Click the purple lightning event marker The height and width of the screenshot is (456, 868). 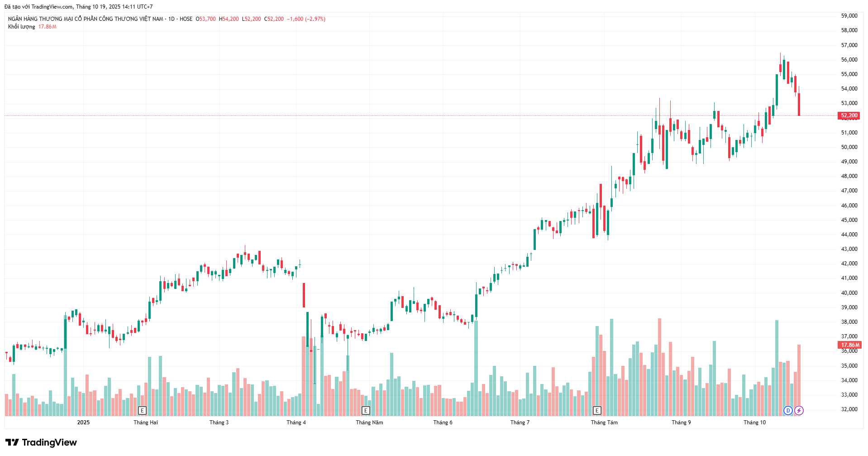tap(799, 411)
